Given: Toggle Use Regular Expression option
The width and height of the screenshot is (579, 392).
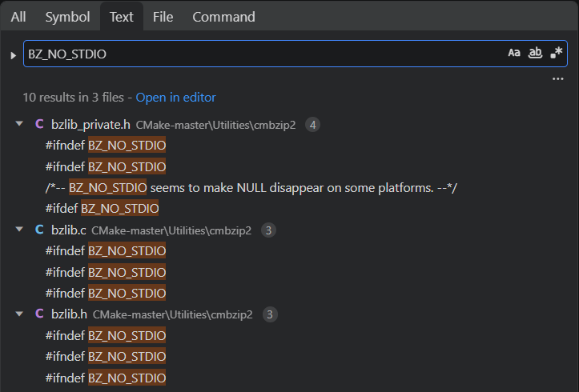Looking at the screenshot, I should (x=556, y=53).
